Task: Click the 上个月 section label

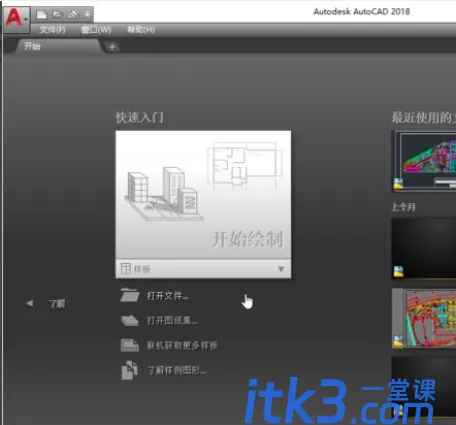Action: [403, 207]
